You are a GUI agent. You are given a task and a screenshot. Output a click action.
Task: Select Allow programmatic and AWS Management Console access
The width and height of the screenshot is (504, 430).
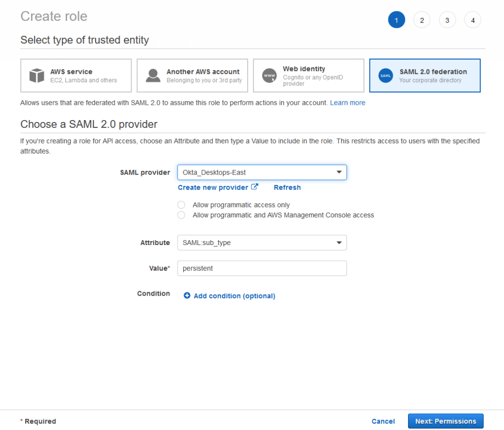[x=181, y=215]
